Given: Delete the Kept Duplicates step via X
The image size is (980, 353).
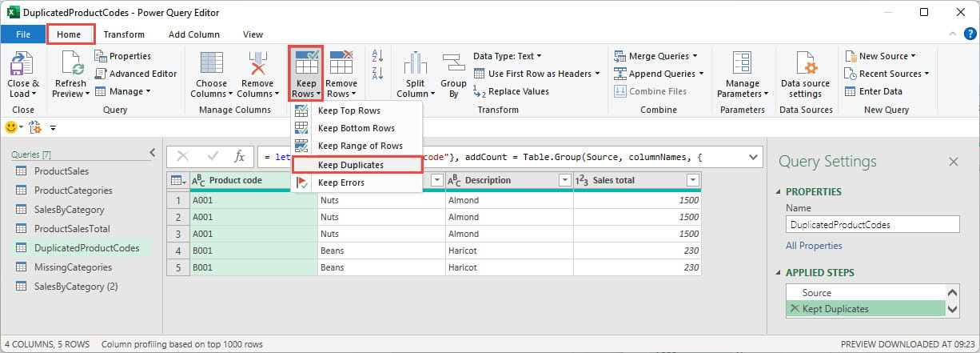Looking at the screenshot, I should tap(795, 309).
